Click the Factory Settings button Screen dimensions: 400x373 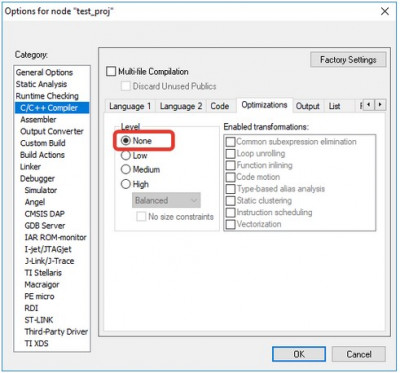[x=348, y=60]
